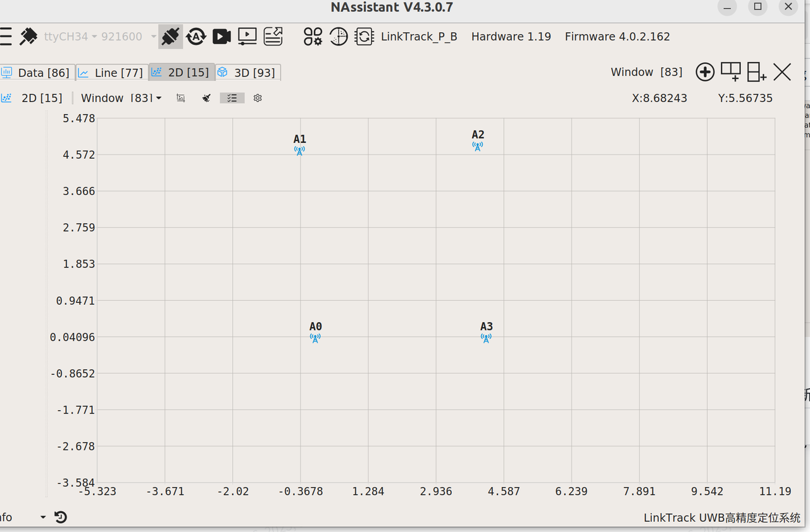Open the hamburger menu in the toolbar
This screenshot has height=532, width=810.
click(5, 37)
